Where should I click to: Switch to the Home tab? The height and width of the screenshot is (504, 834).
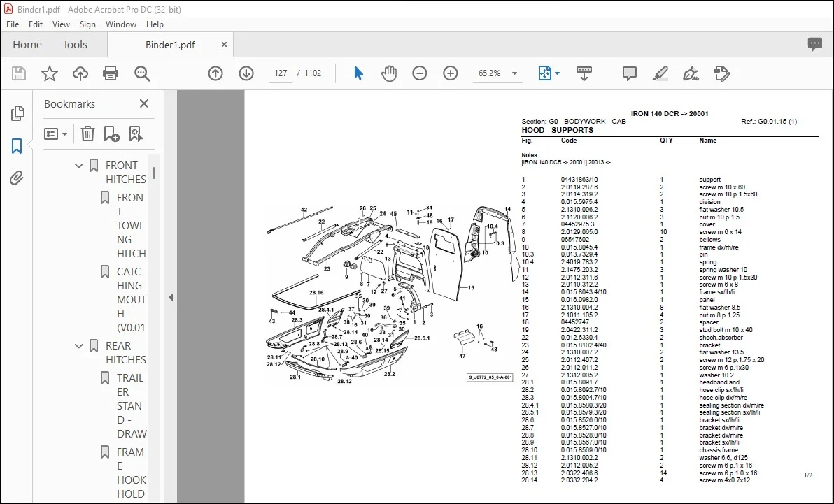(x=27, y=45)
